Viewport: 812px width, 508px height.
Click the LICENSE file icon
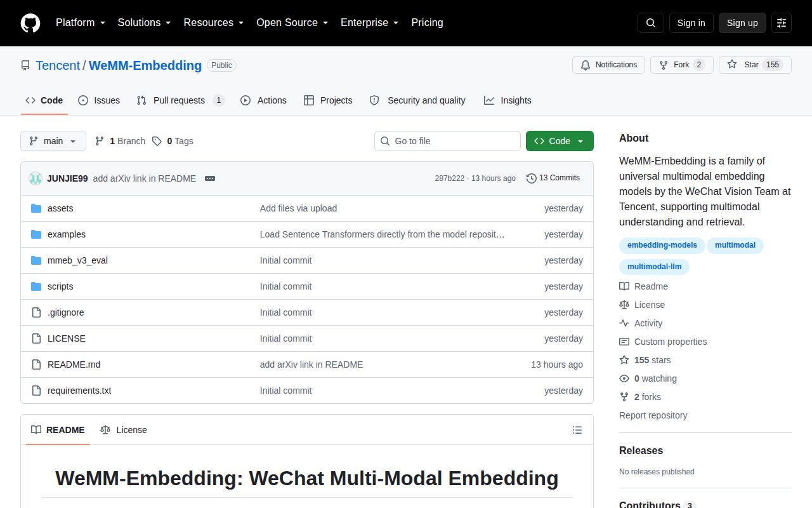36,338
